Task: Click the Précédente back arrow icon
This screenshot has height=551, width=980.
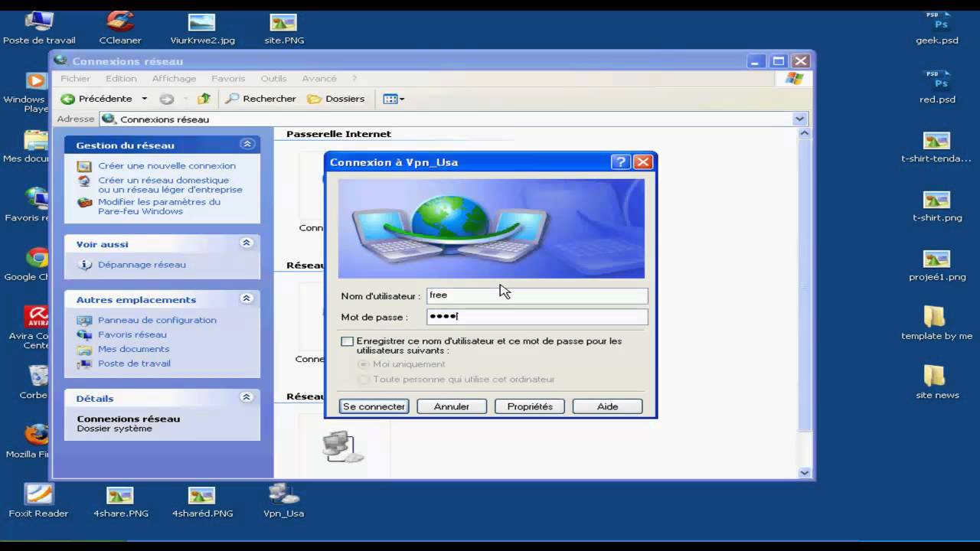Action: click(67, 99)
